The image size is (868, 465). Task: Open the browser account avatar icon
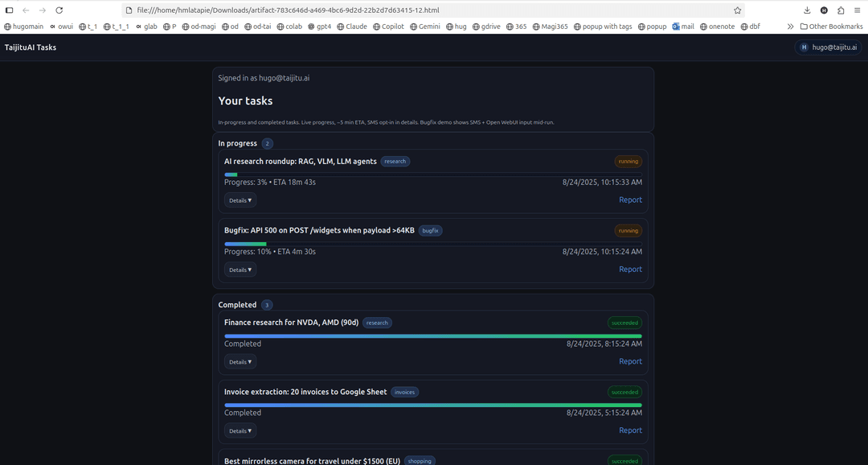(824, 10)
